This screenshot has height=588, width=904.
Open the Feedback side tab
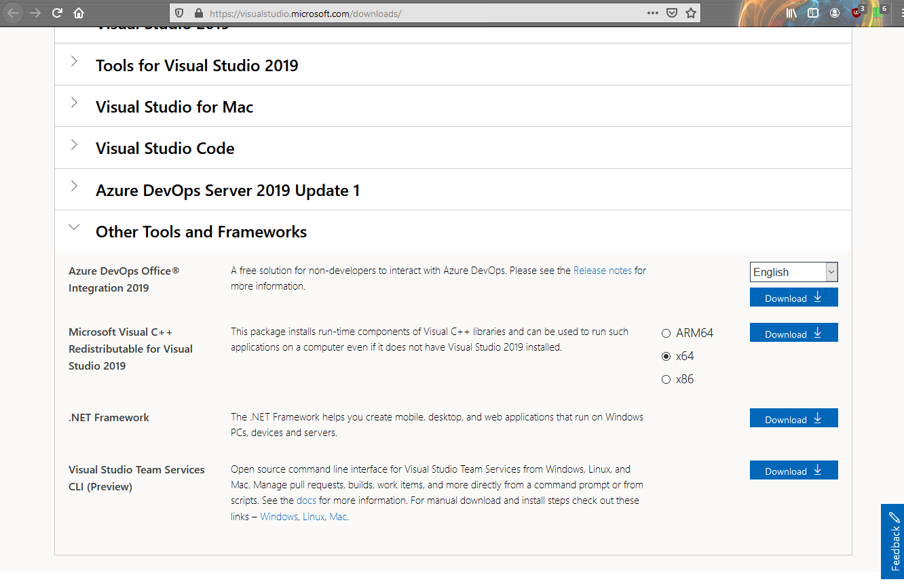click(892, 541)
